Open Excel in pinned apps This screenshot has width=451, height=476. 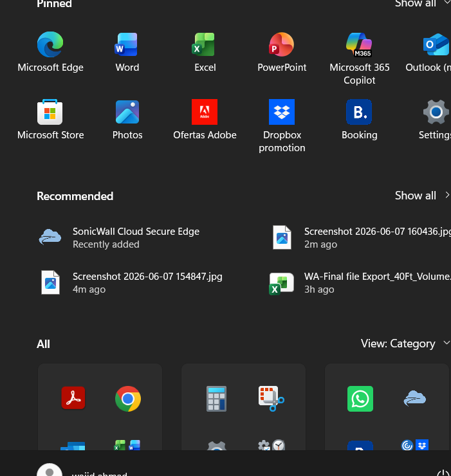click(205, 52)
